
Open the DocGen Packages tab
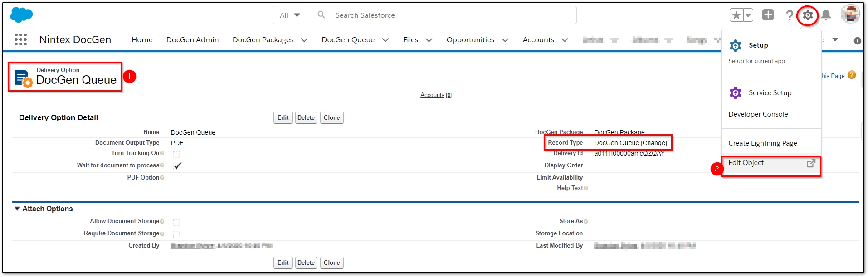[263, 40]
